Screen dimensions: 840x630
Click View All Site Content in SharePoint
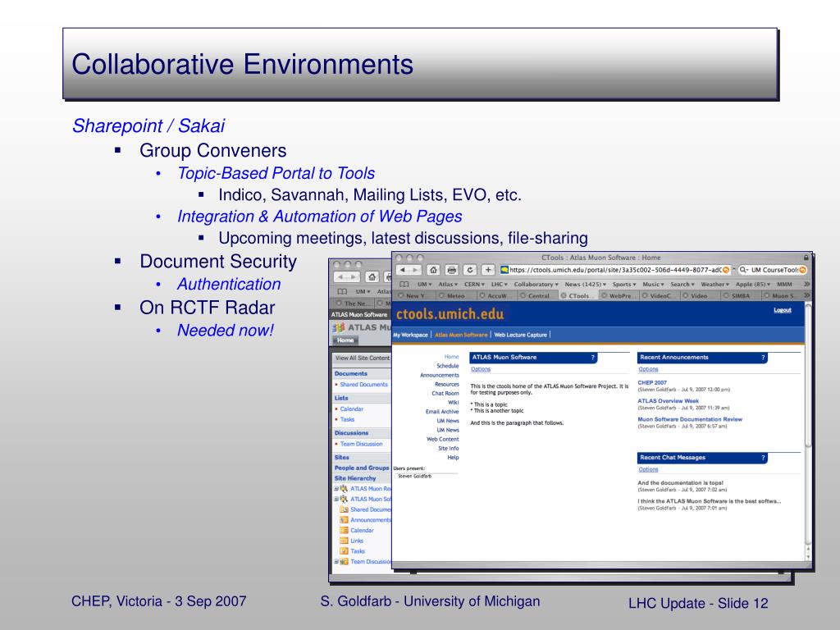pyautogui.click(x=362, y=358)
